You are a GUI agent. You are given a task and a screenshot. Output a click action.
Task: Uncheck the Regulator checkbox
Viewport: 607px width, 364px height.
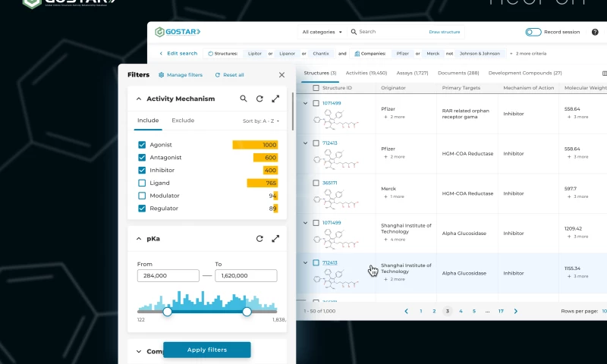[x=142, y=208]
